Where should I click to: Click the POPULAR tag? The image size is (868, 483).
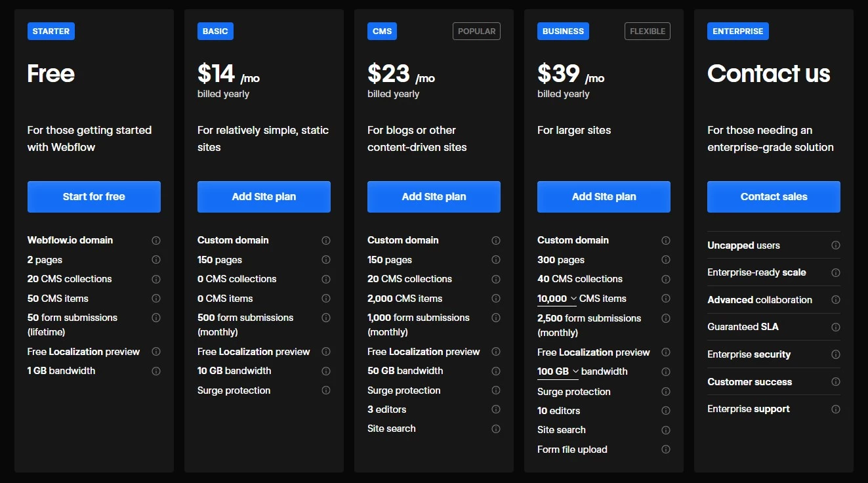click(x=476, y=31)
